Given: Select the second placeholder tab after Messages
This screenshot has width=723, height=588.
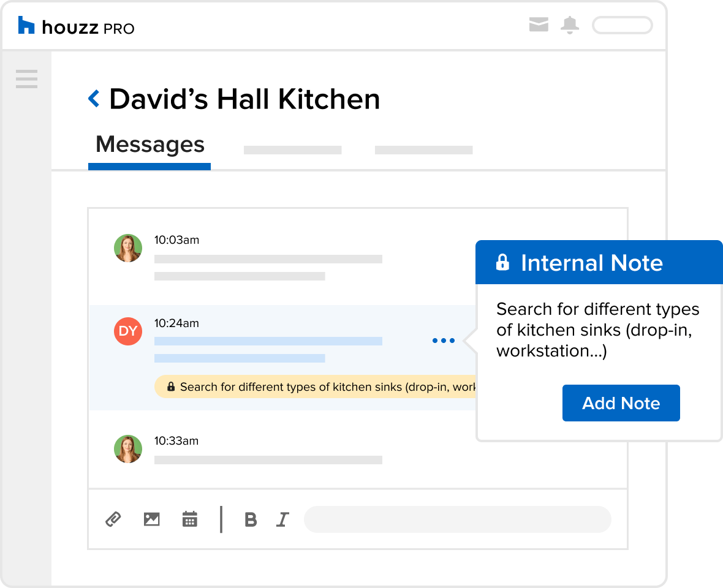Looking at the screenshot, I should (x=292, y=150).
